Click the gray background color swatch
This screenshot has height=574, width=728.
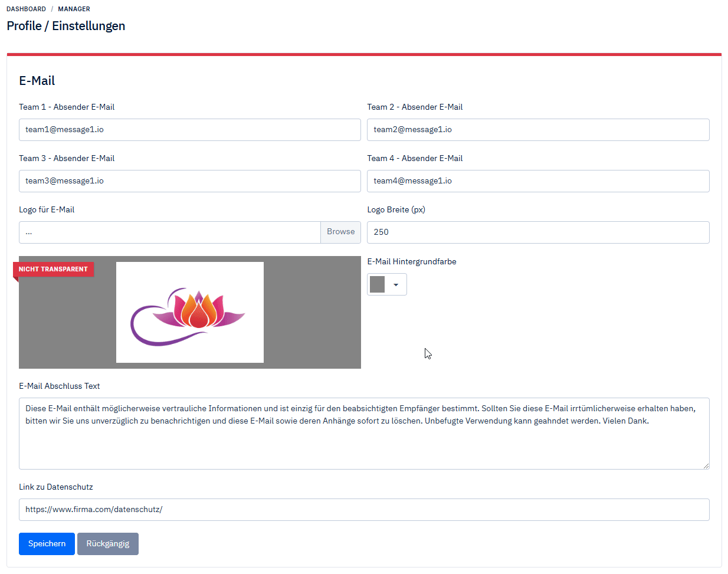378,284
